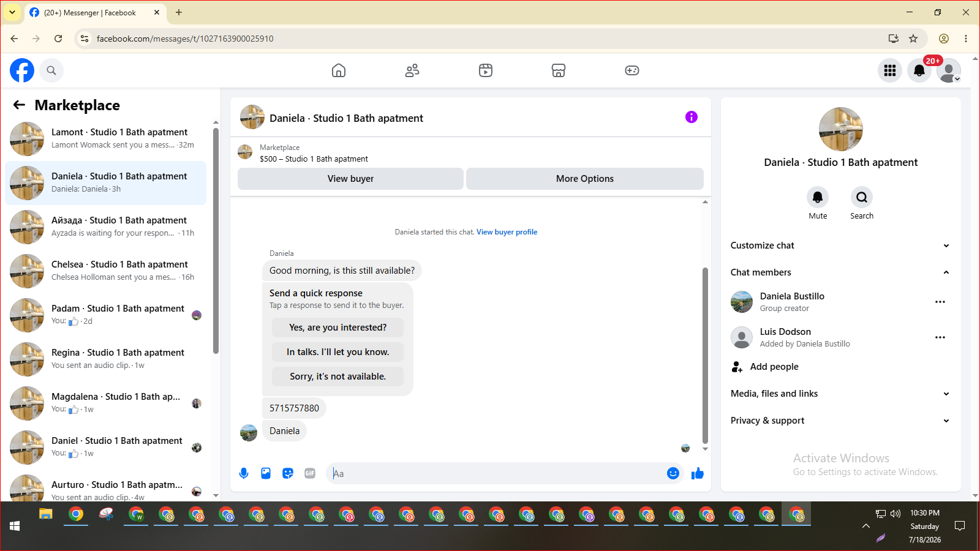Open Magdalena Studio 1 Bath chat
Image resolution: width=980 pixels, height=551 pixels.
point(106,403)
